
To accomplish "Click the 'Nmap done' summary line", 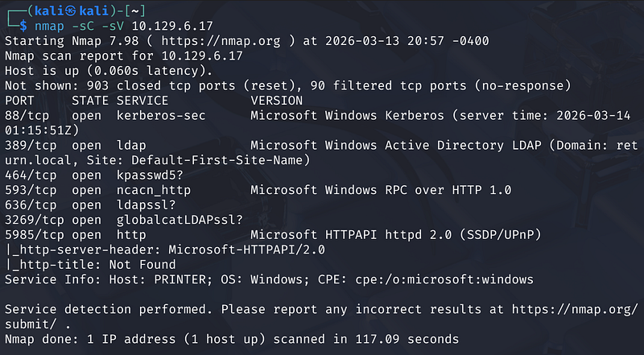I will 232,339.
